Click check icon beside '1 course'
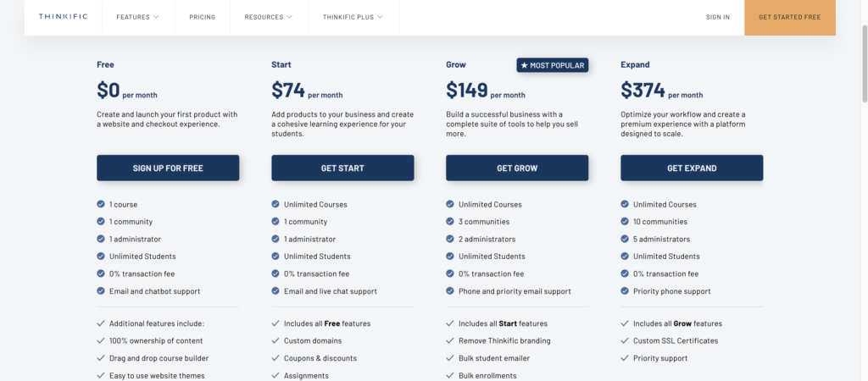The width and height of the screenshot is (868, 381). pyautogui.click(x=101, y=204)
